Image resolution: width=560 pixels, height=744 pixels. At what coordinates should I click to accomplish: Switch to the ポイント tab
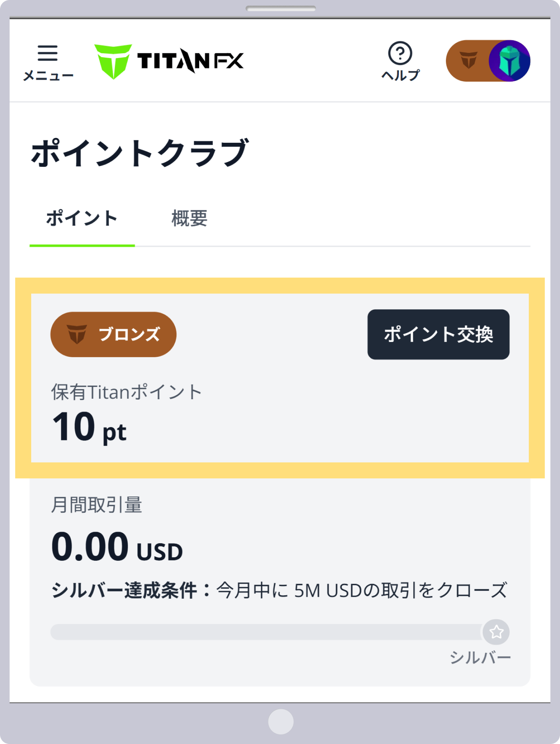(x=82, y=219)
